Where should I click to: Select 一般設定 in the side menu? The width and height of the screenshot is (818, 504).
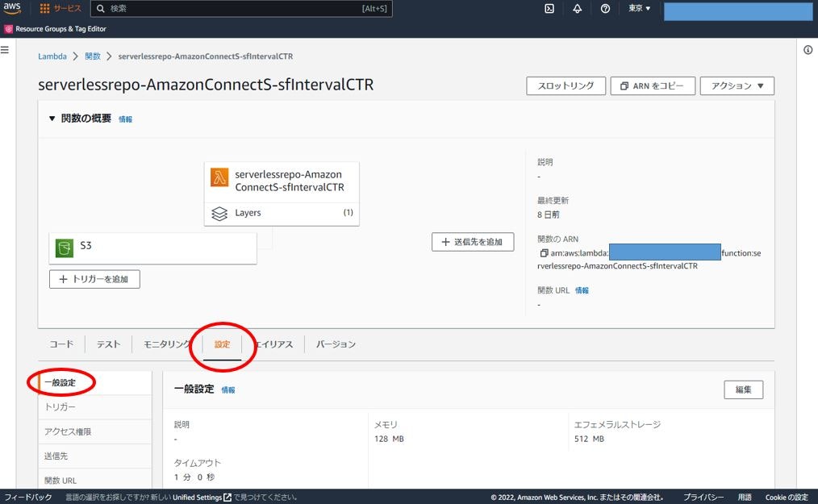[95, 382]
